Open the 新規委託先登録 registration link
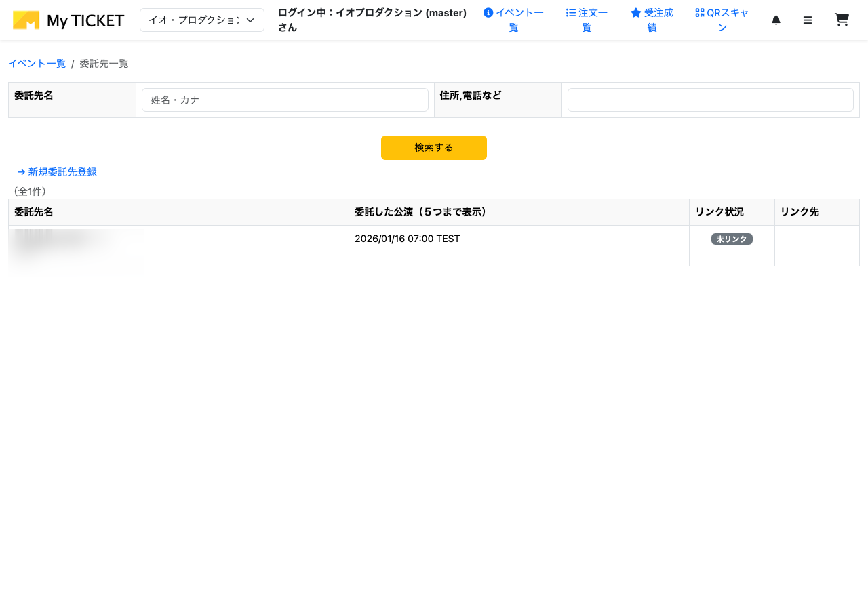Screen dimensions: 868x610 pyautogui.click(x=62, y=172)
